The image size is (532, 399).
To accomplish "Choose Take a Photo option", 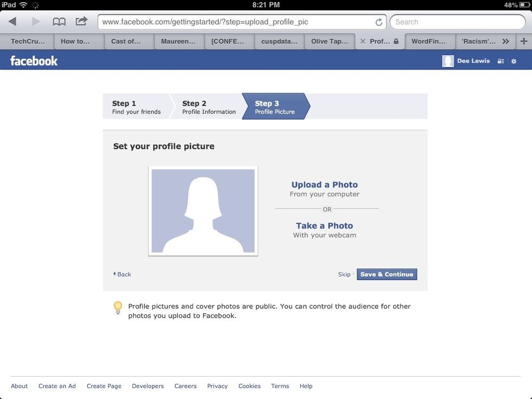I will coord(325,226).
